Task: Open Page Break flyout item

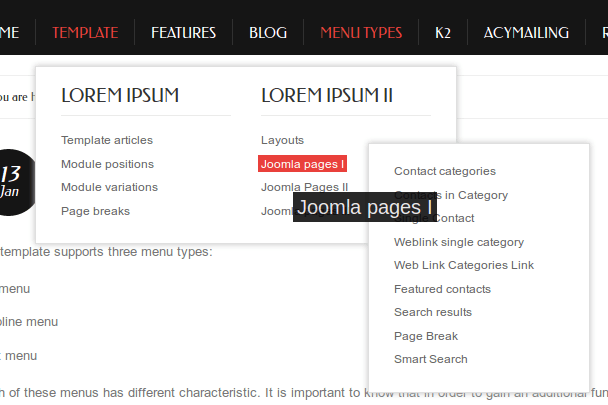Action: point(426,336)
